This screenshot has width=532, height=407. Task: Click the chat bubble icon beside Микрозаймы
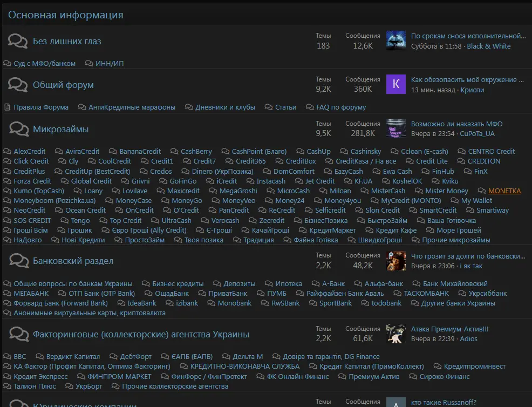coord(18,130)
